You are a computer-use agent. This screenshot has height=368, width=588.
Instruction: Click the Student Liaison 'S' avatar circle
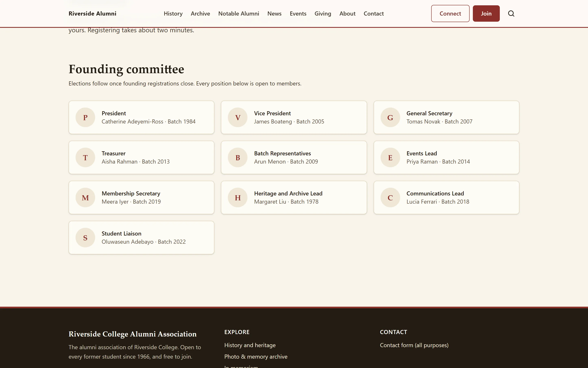click(x=85, y=238)
